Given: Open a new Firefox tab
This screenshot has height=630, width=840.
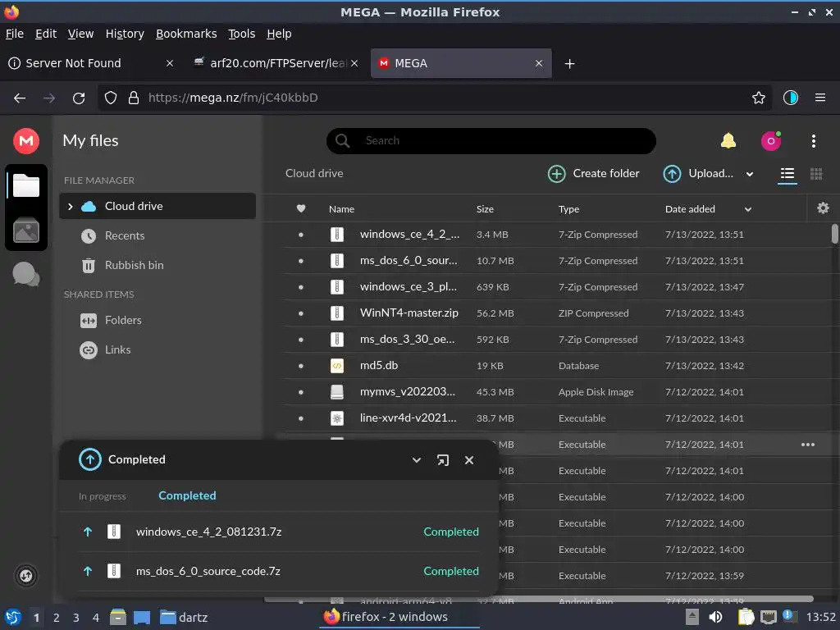Looking at the screenshot, I should click(569, 64).
